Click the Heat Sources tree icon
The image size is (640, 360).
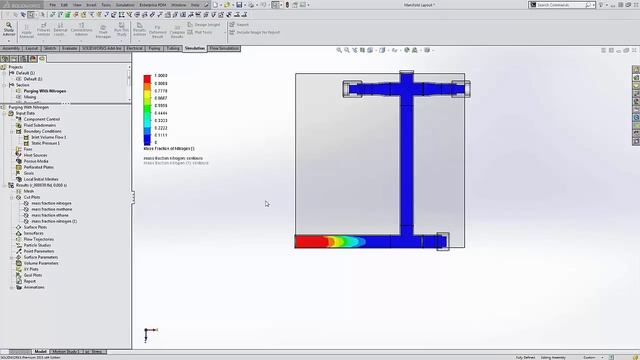coord(18,155)
